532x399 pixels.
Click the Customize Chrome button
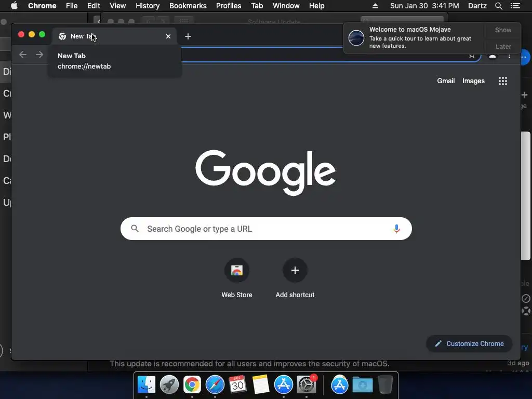(469, 344)
